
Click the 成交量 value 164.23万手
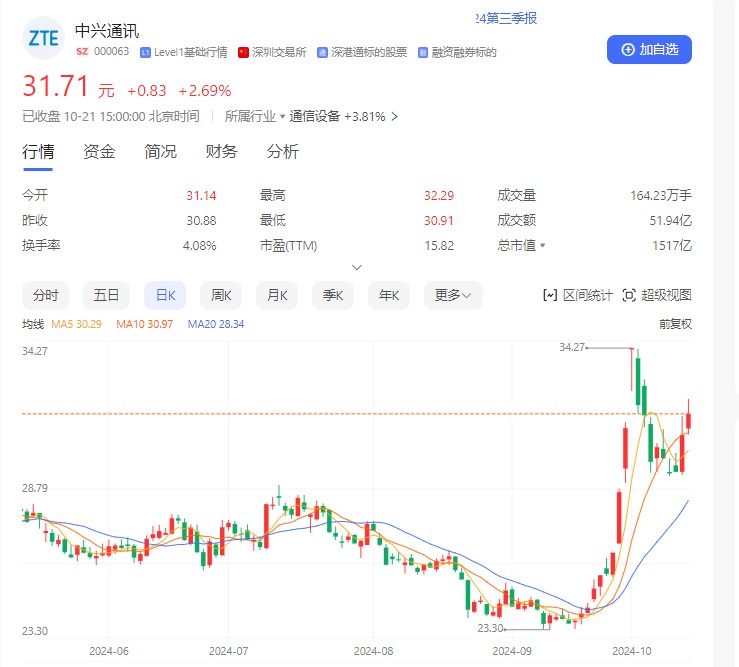coord(661,196)
